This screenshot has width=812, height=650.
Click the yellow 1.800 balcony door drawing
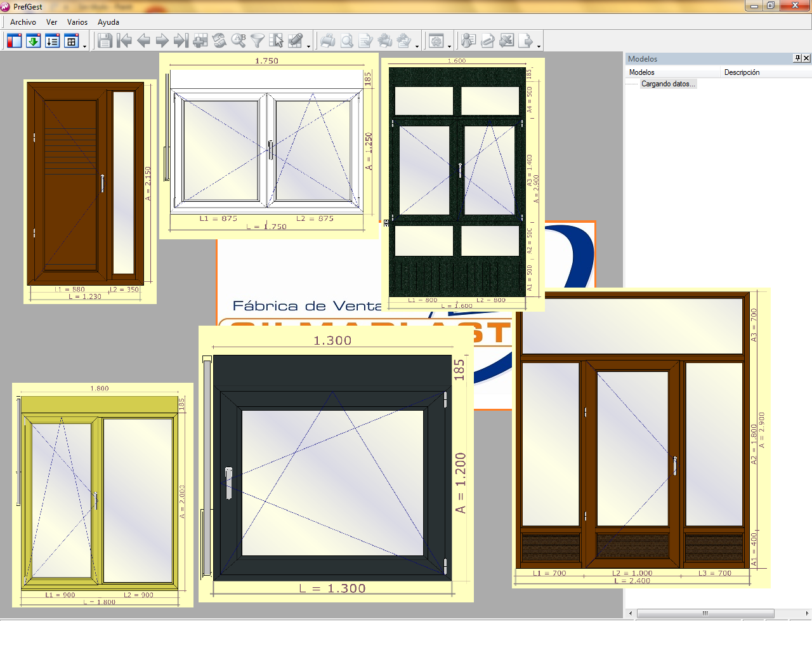click(x=103, y=495)
